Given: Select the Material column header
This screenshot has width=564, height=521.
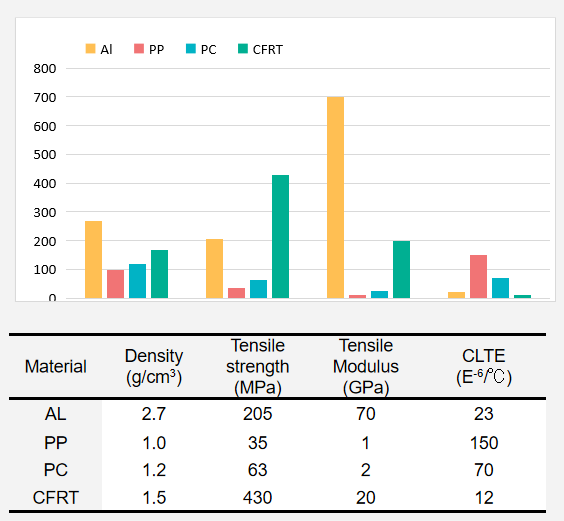Looking at the screenshot, I should [56, 367].
